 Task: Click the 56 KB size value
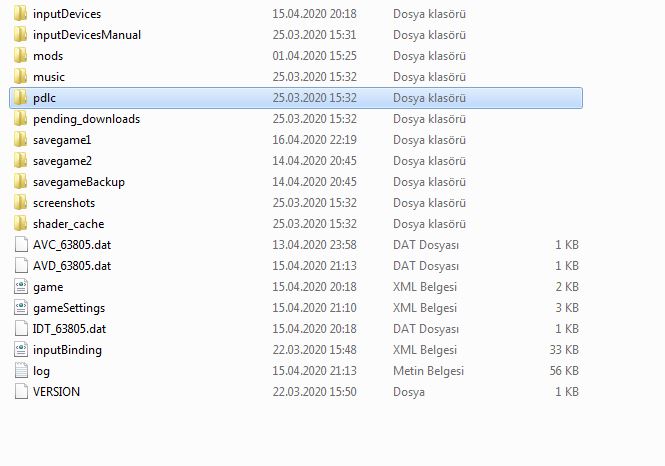564,371
